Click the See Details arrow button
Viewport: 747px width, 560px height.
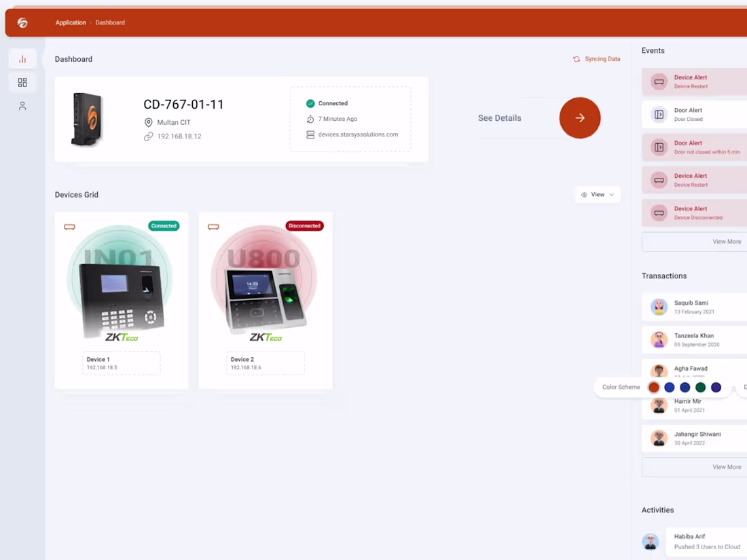pyautogui.click(x=580, y=117)
